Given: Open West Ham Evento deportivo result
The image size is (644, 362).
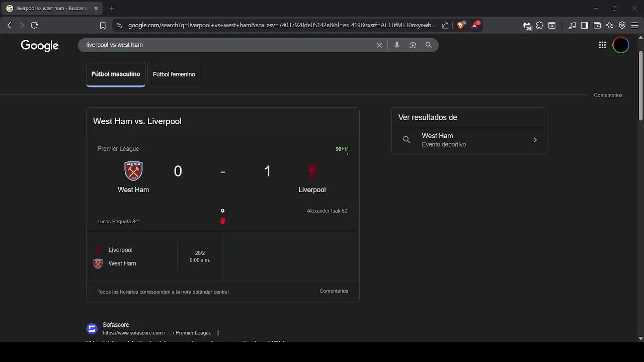Looking at the screenshot, I should pyautogui.click(x=469, y=140).
